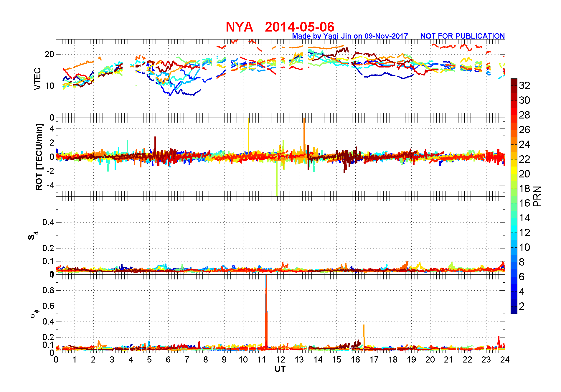
Task: Click the x-axis tick label 18
Action: (393, 360)
